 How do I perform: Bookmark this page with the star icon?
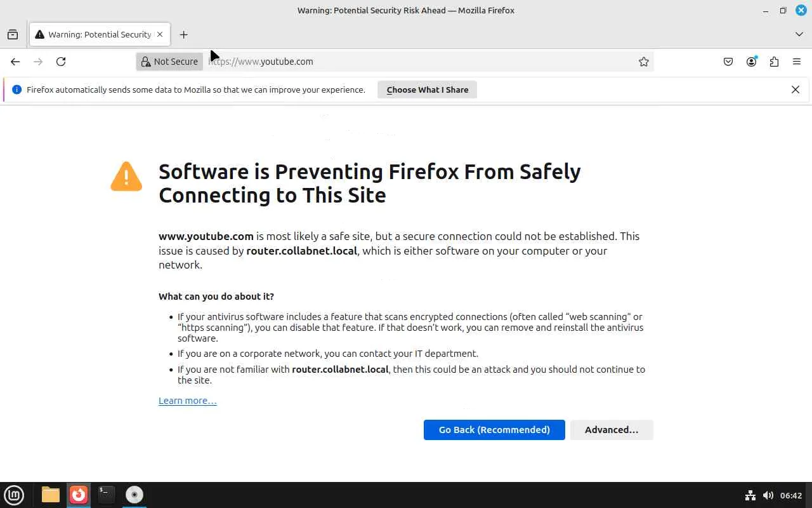[x=644, y=62]
